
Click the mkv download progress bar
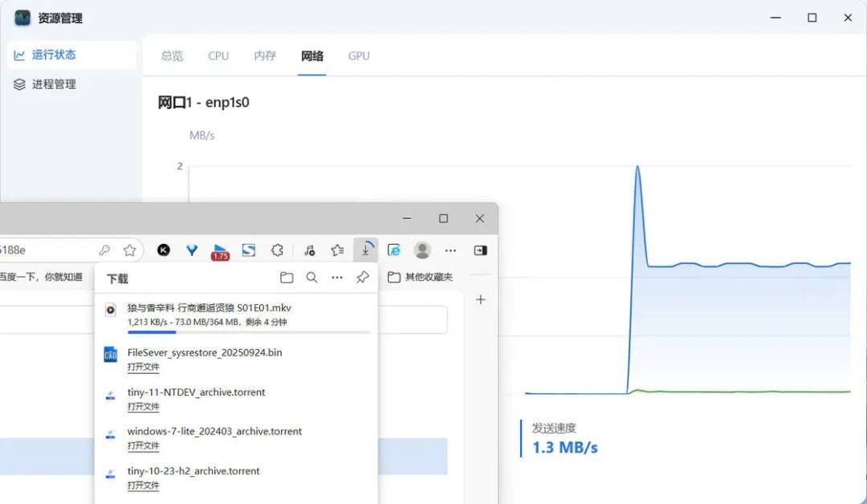coord(248,332)
